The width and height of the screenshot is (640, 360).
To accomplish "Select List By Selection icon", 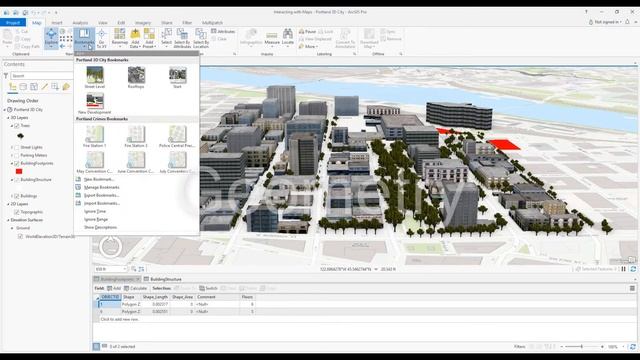I will click(34, 87).
